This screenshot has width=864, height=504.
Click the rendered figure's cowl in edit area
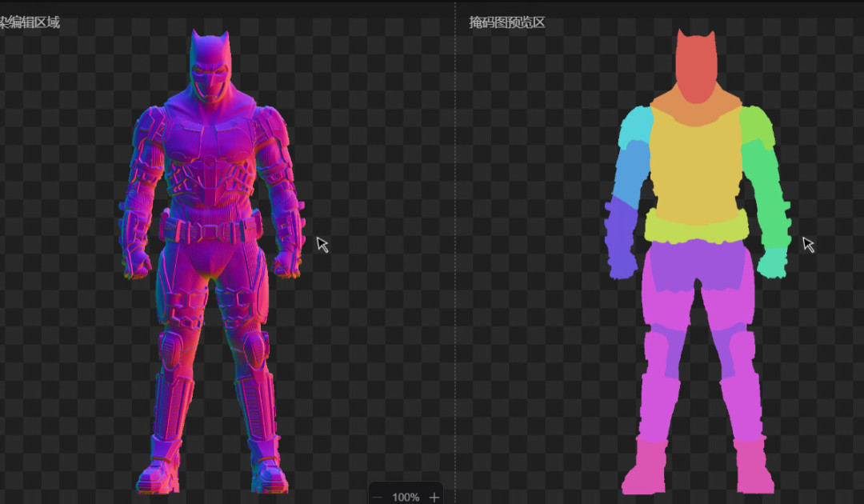[x=210, y=66]
